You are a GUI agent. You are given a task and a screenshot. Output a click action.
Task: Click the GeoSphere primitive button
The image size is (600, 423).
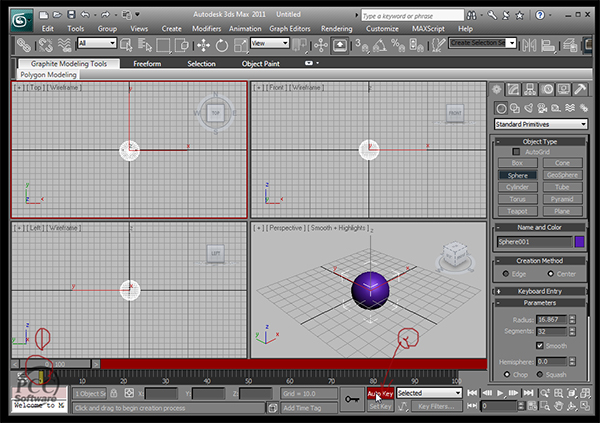click(562, 175)
